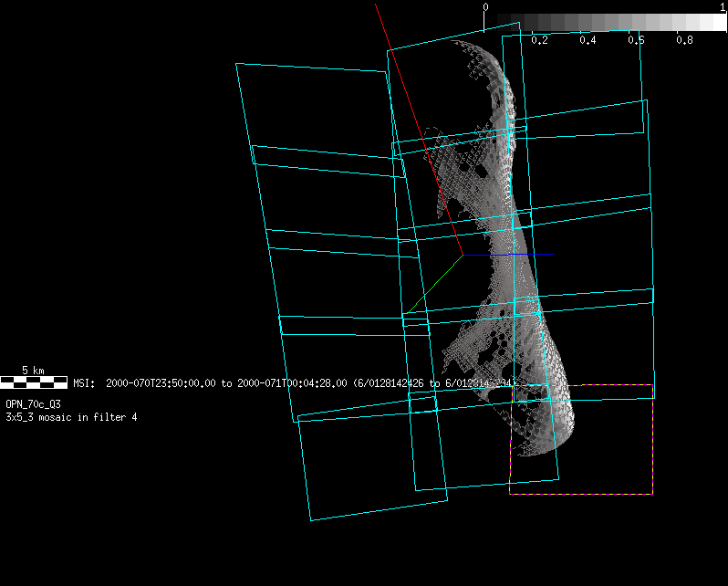Screen dimensions: 728x586
Task: Click the 0.8 color bar tick label
Action: 684,41
